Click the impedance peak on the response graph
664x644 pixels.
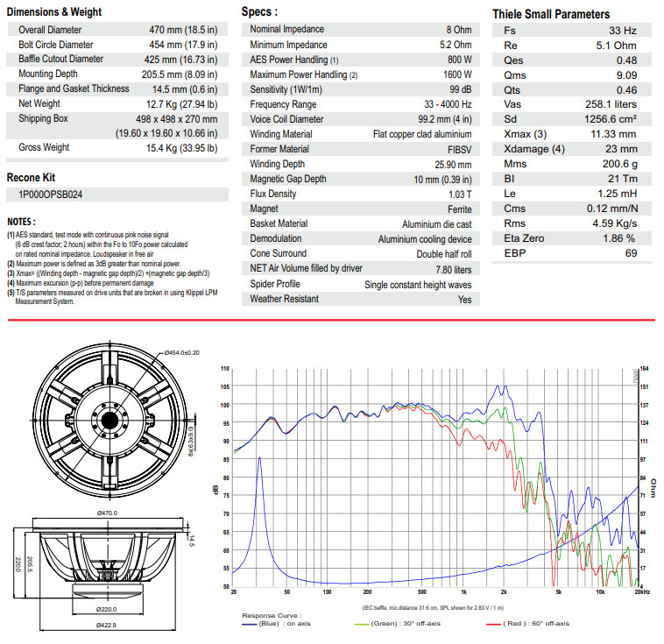[x=259, y=458]
